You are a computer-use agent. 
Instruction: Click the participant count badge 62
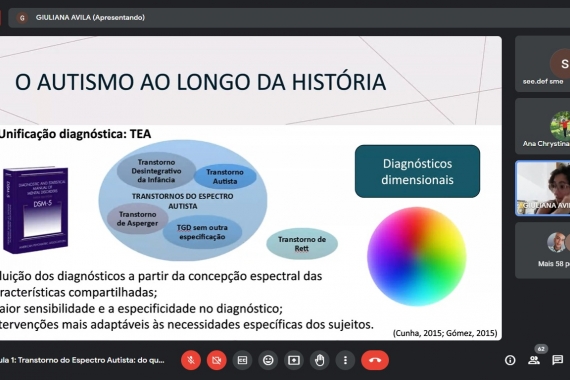[x=541, y=349]
